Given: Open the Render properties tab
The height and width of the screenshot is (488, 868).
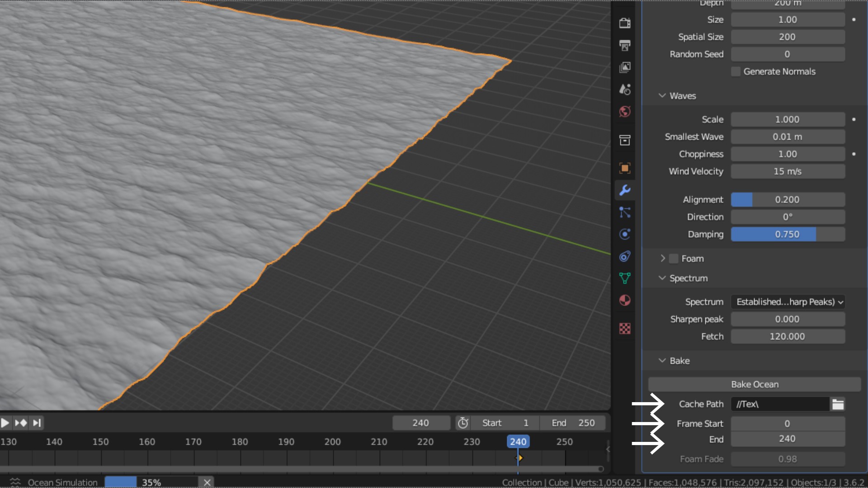Looking at the screenshot, I should [x=625, y=23].
